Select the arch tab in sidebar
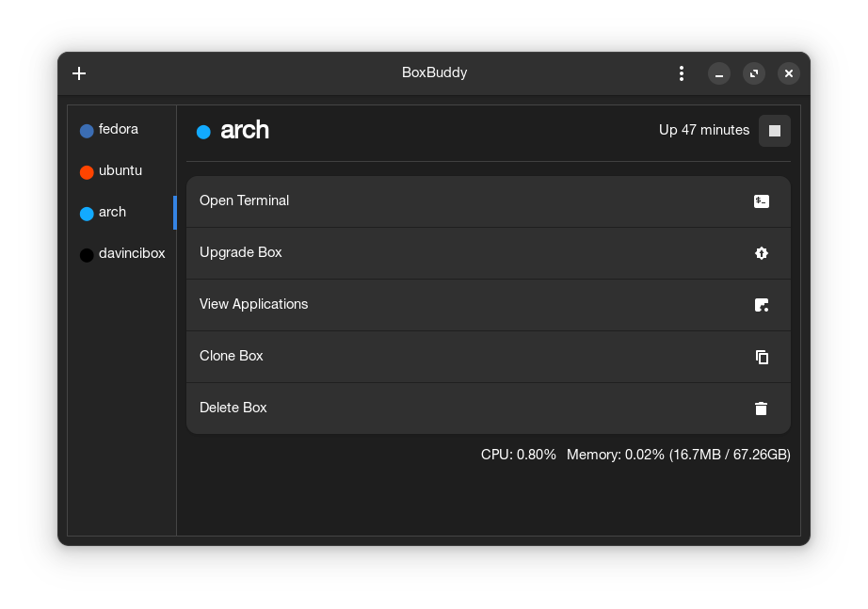The width and height of the screenshot is (868, 609). [x=112, y=213]
